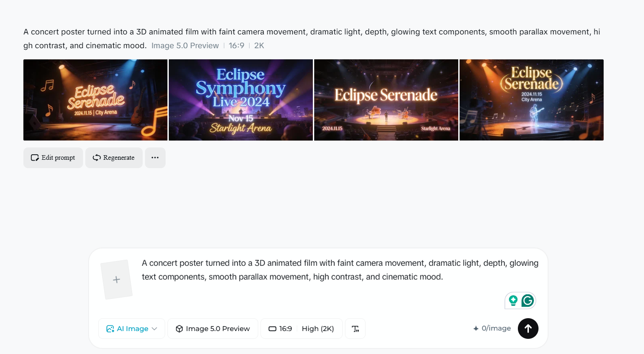Open the holographic guitarist fourth image
Screen dimensions: 644x354
point(531,100)
